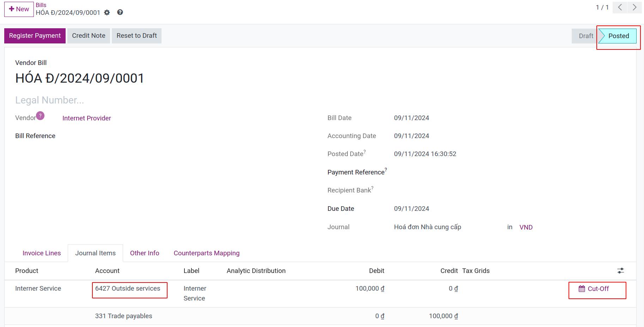This screenshot has width=644, height=327.
Task: Click Register Payment
Action: 35,36
